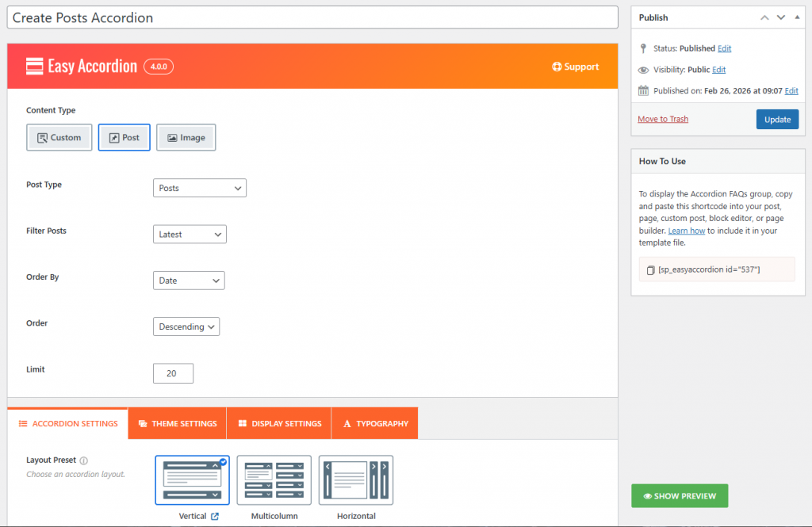The image size is (812, 527).
Task: Open the Order By dropdown
Action: (x=188, y=281)
